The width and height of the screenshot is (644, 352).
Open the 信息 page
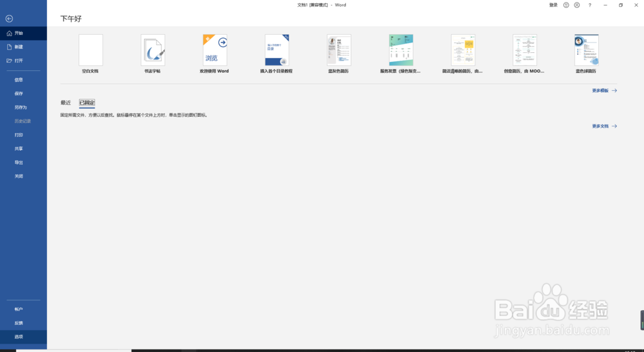pyautogui.click(x=23, y=80)
